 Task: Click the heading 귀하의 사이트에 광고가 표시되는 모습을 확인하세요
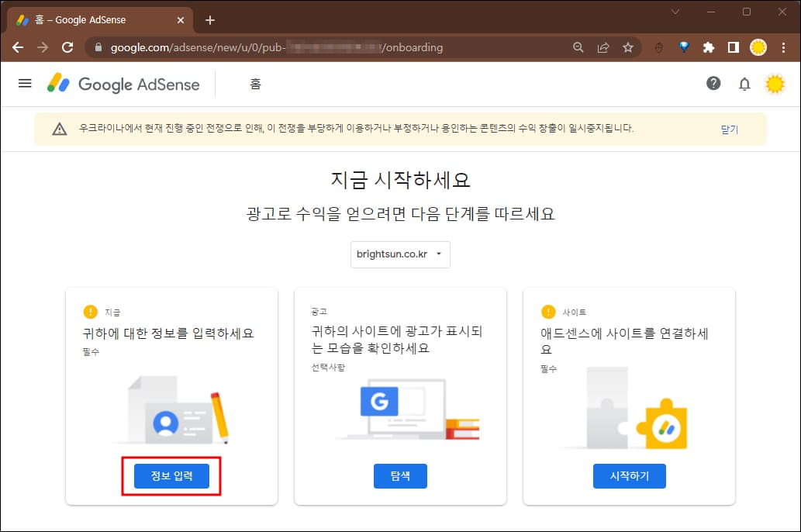[397, 340]
